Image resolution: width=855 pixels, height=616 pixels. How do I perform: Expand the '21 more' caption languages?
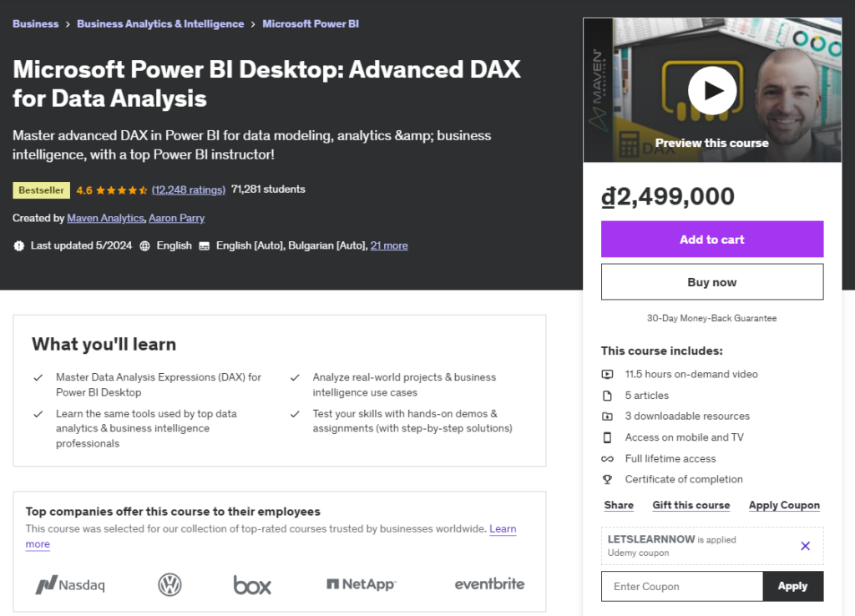[389, 245]
